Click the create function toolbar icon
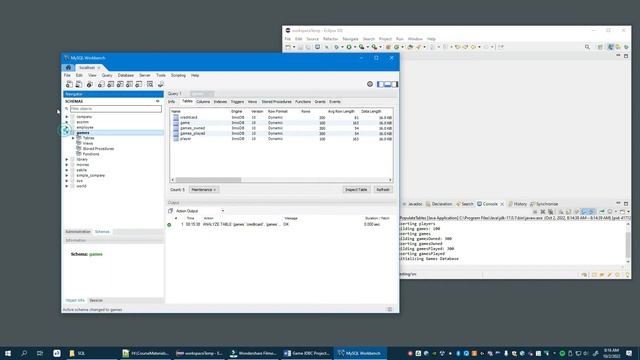Screen dimensions: 640x360 139,84
